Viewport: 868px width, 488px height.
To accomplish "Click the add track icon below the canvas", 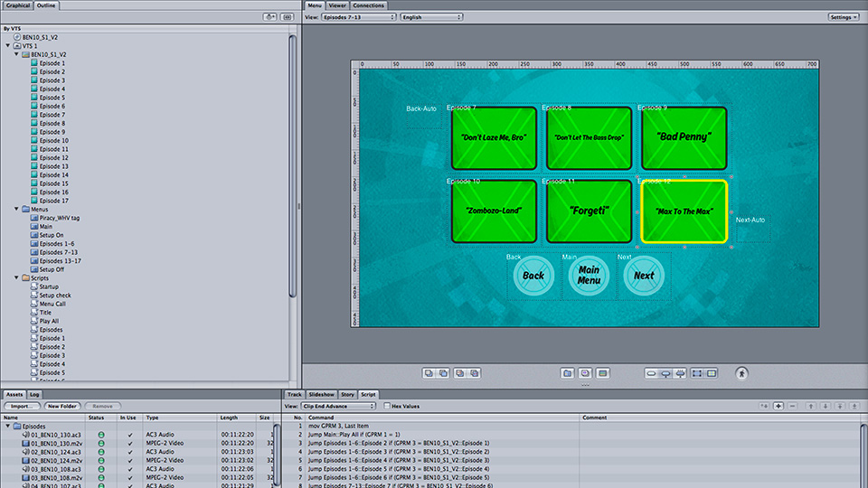I will coord(603,373).
